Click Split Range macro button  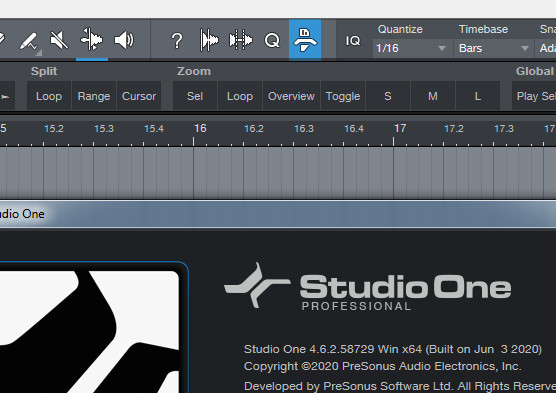(x=94, y=96)
